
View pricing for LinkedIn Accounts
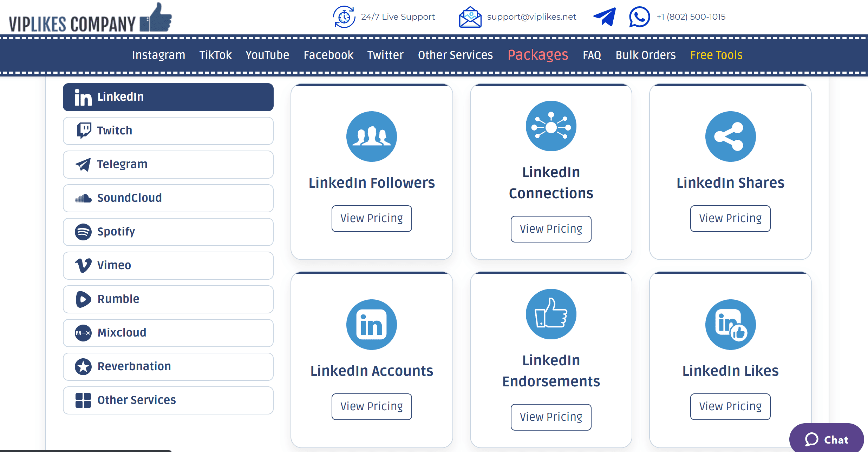pyautogui.click(x=371, y=406)
